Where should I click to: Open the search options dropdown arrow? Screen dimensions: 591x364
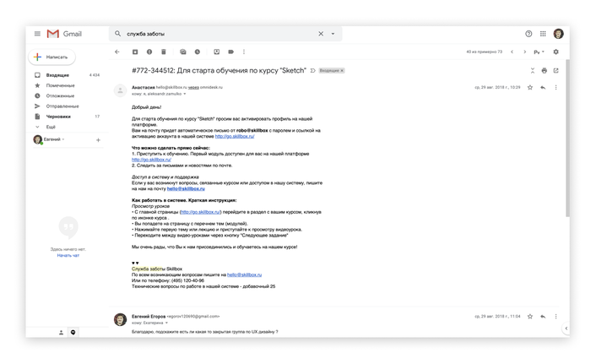333,34
